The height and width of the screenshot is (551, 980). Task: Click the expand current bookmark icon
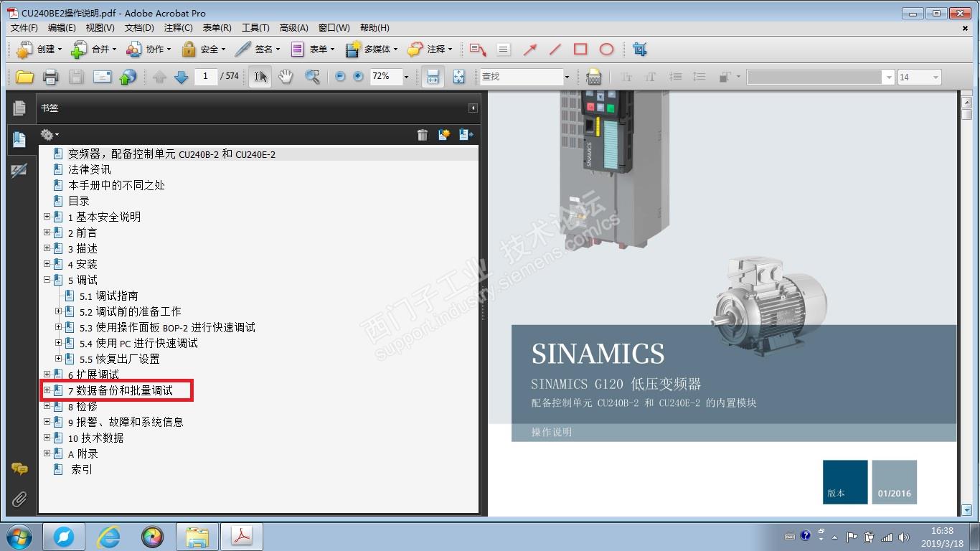click(466, 134)
